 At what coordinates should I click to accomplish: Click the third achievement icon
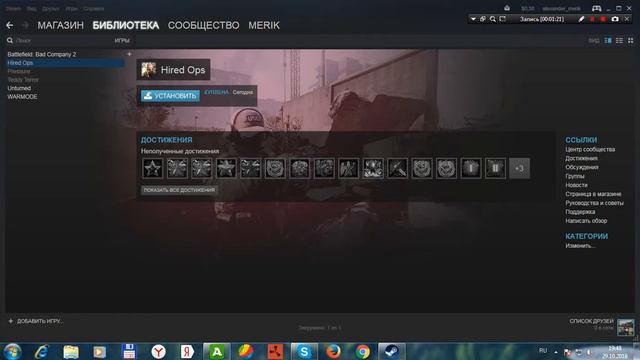pyautogui.click(x=202, y=168)
